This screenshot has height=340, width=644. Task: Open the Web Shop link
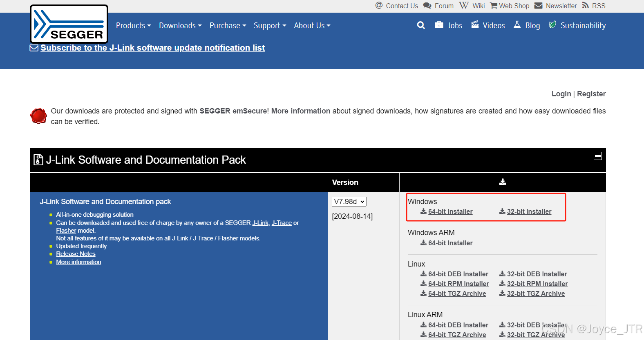point(514,6)
